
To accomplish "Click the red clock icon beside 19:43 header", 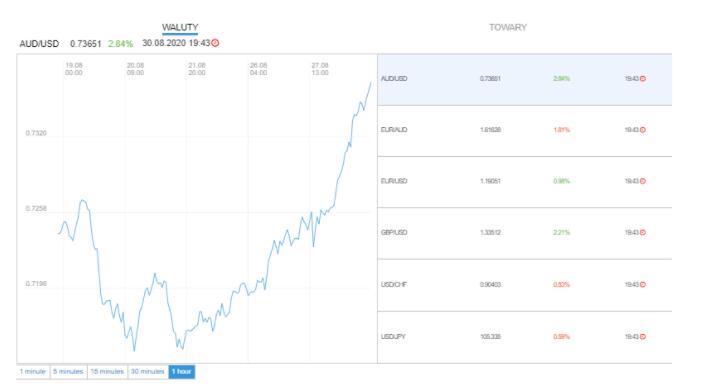I will [216, 43].
